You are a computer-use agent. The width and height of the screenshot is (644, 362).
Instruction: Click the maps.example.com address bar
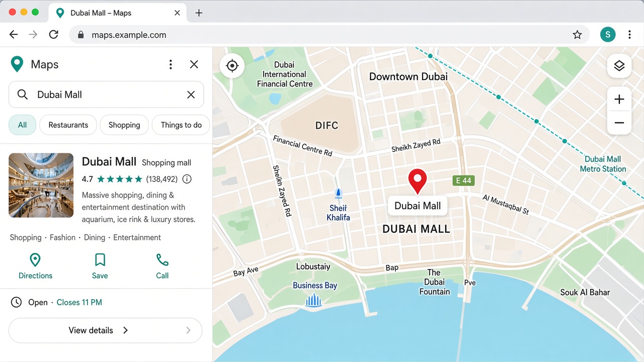pos(330,35)
